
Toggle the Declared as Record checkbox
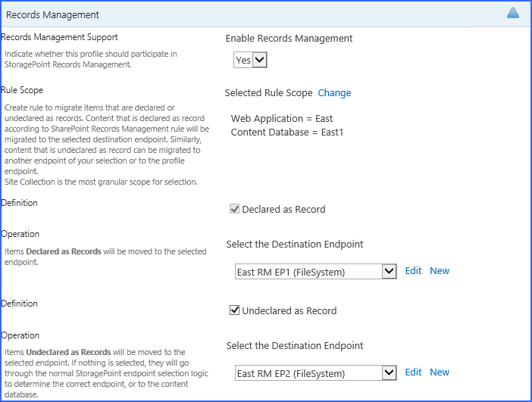click(x=235, y=209)
